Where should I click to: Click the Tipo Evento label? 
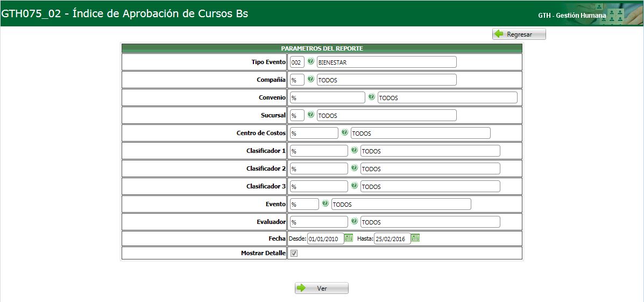268,62
